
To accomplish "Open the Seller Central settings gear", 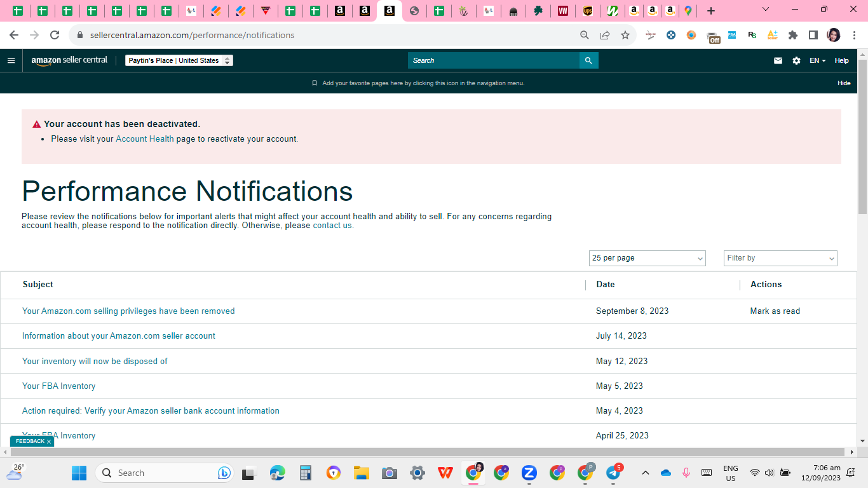I will tap(796, 60).
